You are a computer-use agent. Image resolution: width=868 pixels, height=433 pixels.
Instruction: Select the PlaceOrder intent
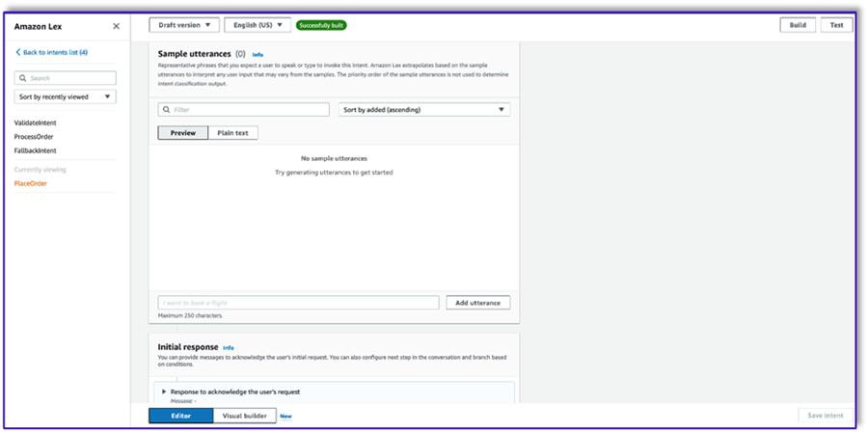[x=31, y=184]
